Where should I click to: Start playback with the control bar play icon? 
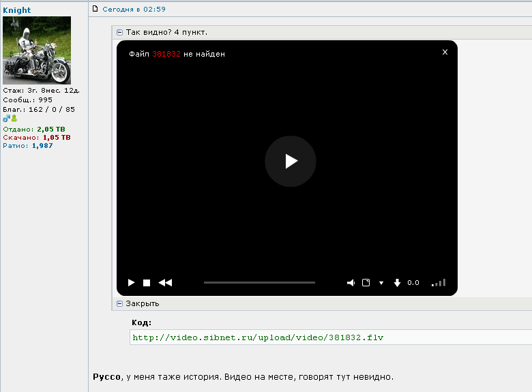pyautogui.click(x=132, y=283)
